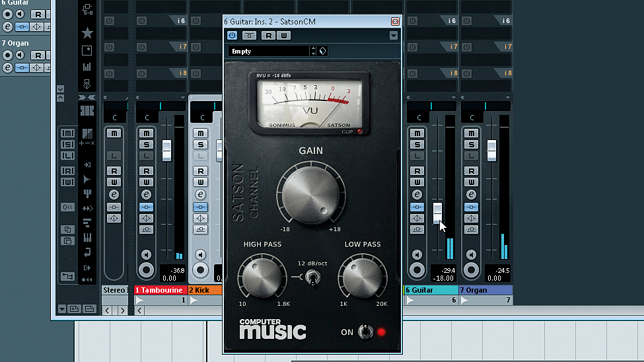
Task: Open Guitar channel view options dropdown arrow
Action: pyautogui.click(x=454, y=97)
